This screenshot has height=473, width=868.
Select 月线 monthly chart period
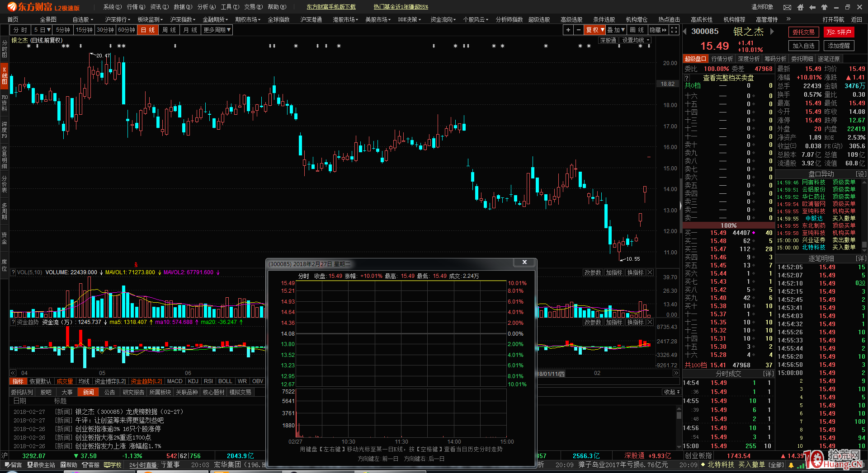click(x=190, y=30)
